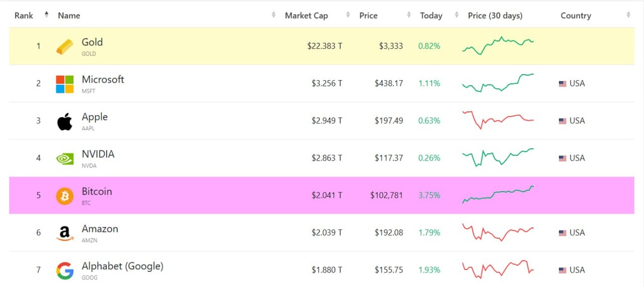The height and width of the screenshot is (287, 644).
Task: Click the Microsoft logo icon
Action: coord(64,84)
